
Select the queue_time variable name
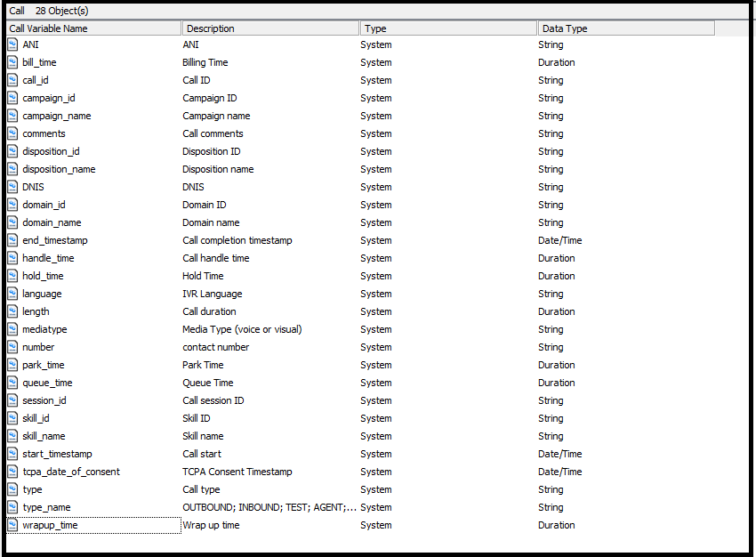click(x=47, y=383)
